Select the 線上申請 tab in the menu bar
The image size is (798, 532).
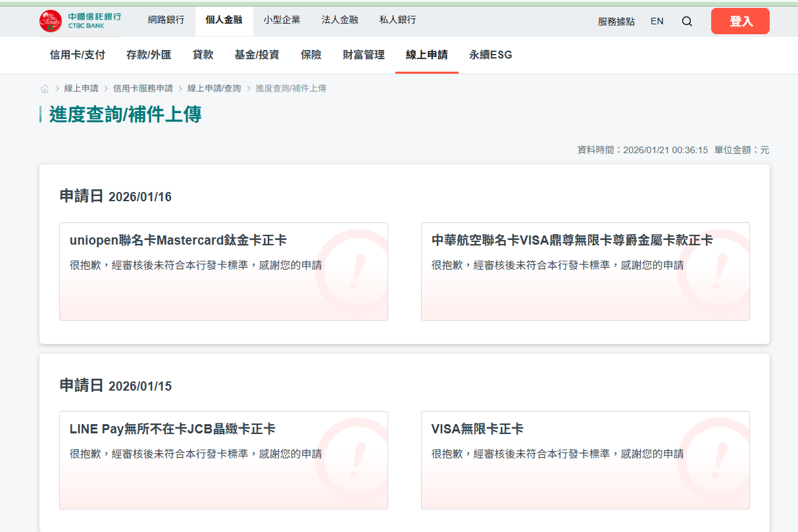[x=426, y=55]
